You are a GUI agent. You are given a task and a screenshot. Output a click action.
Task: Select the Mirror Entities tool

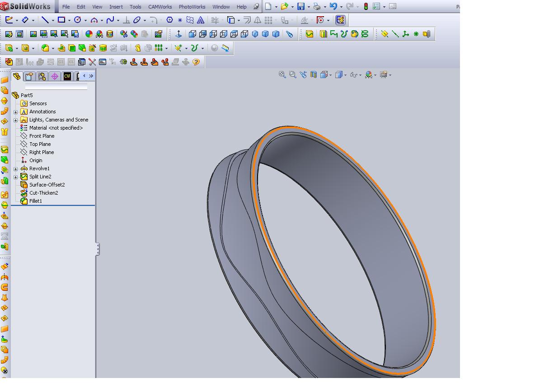(257, 20)
